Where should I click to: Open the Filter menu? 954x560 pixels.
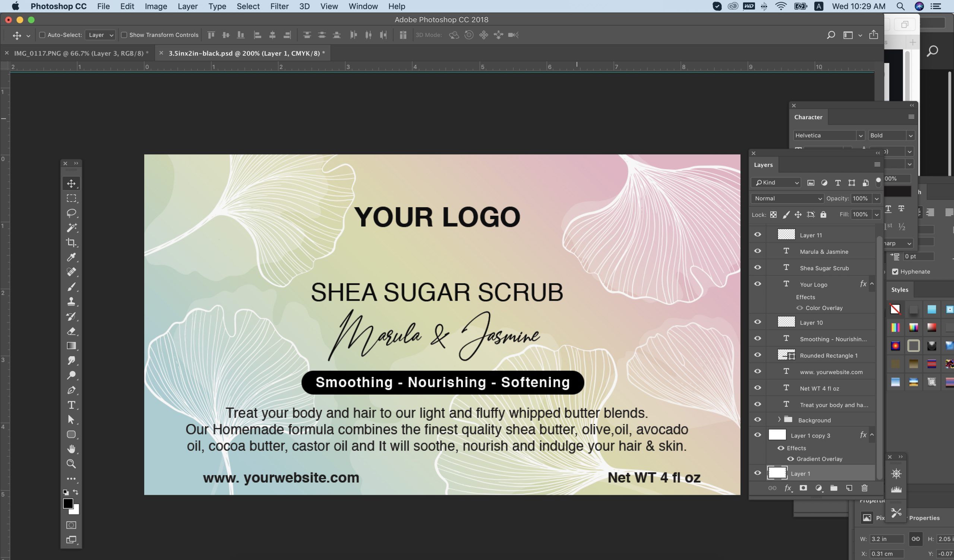[279, 6]
